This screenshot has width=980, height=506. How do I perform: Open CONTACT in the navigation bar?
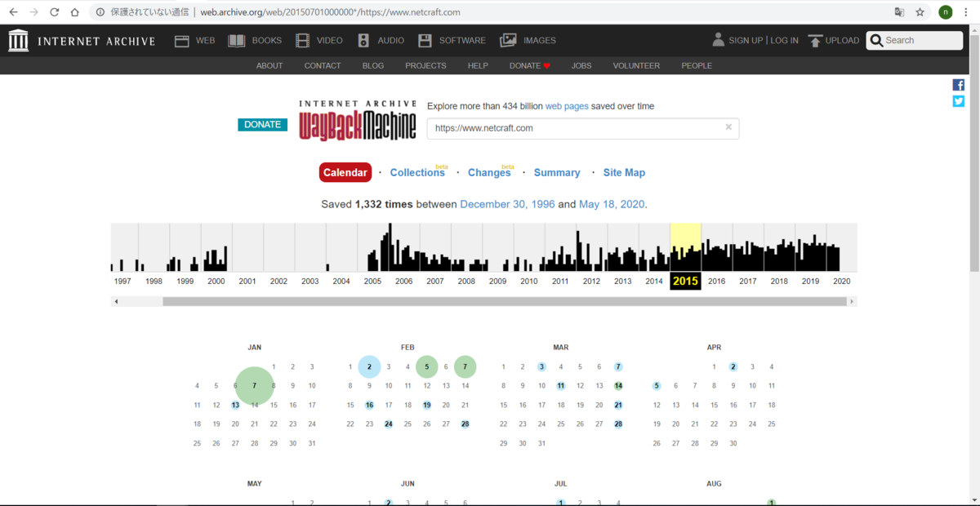coord(323,65)
